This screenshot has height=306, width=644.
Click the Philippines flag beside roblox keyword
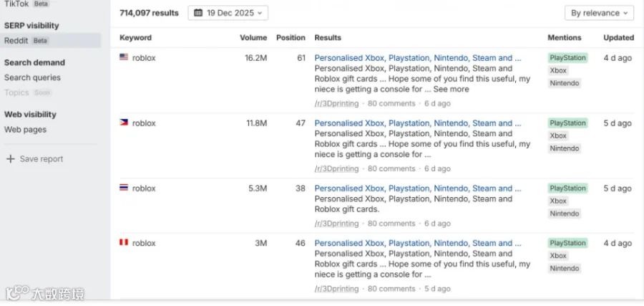[124, 123]
